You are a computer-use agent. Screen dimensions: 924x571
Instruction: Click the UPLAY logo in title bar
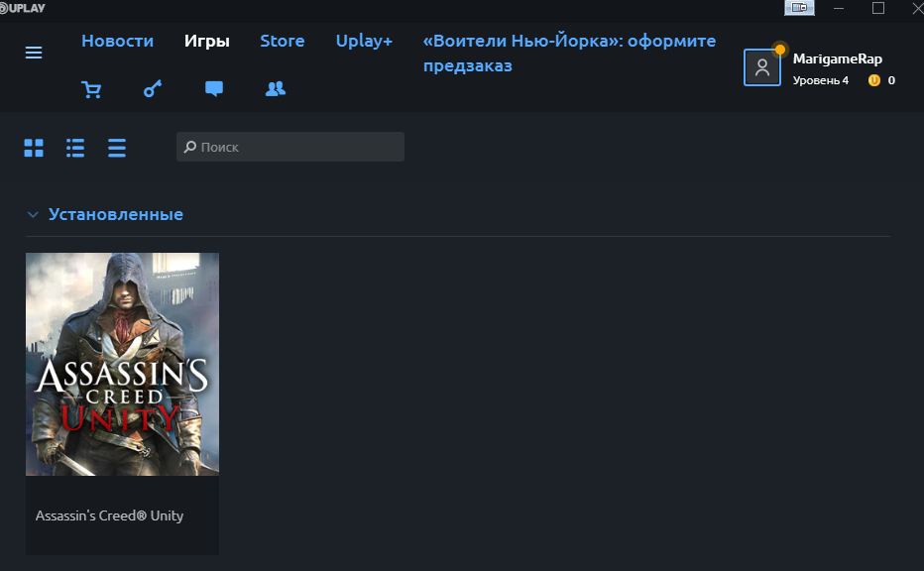23,8
